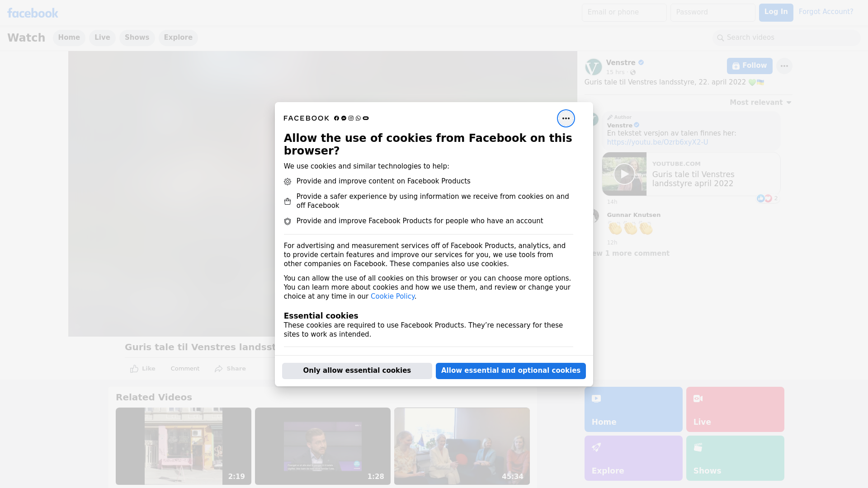Open the Cookie Policy link

392,296
